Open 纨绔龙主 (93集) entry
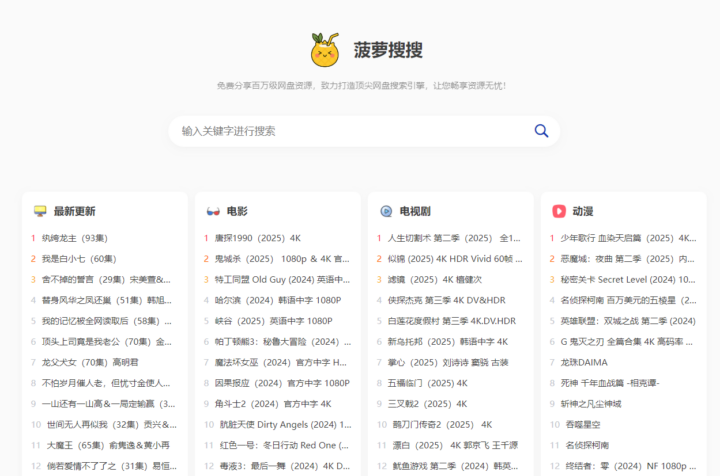This screenshot has height=476, width=720. click(x=75, y=238)
